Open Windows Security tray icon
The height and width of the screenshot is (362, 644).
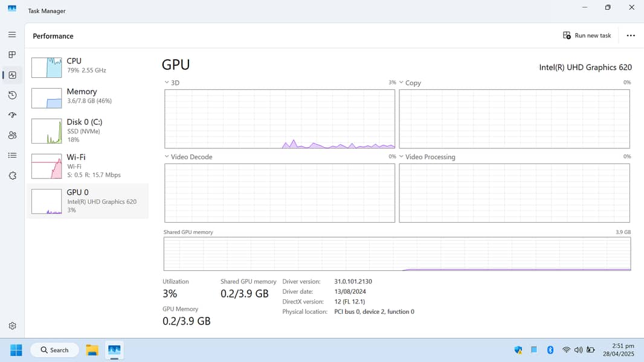[x=518, y=350]
